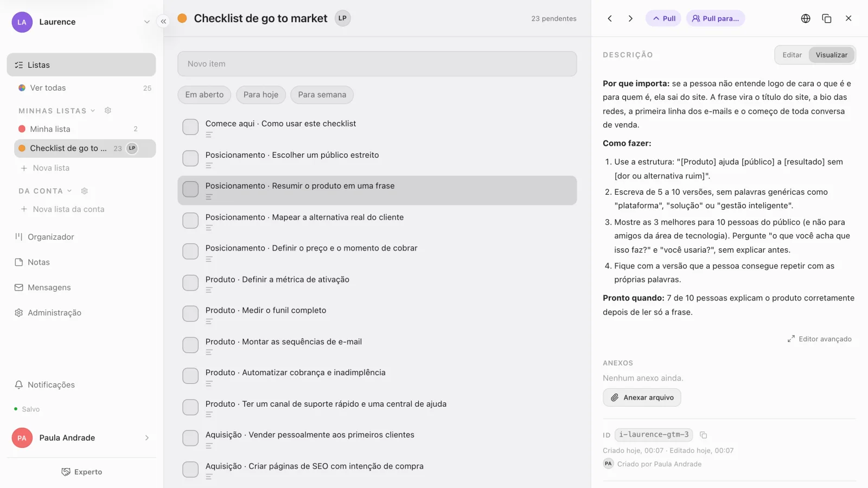Check off 'Comece aqui · Como usar este checklist'
This screenshot has width=868, height=488.
point(190,127)
